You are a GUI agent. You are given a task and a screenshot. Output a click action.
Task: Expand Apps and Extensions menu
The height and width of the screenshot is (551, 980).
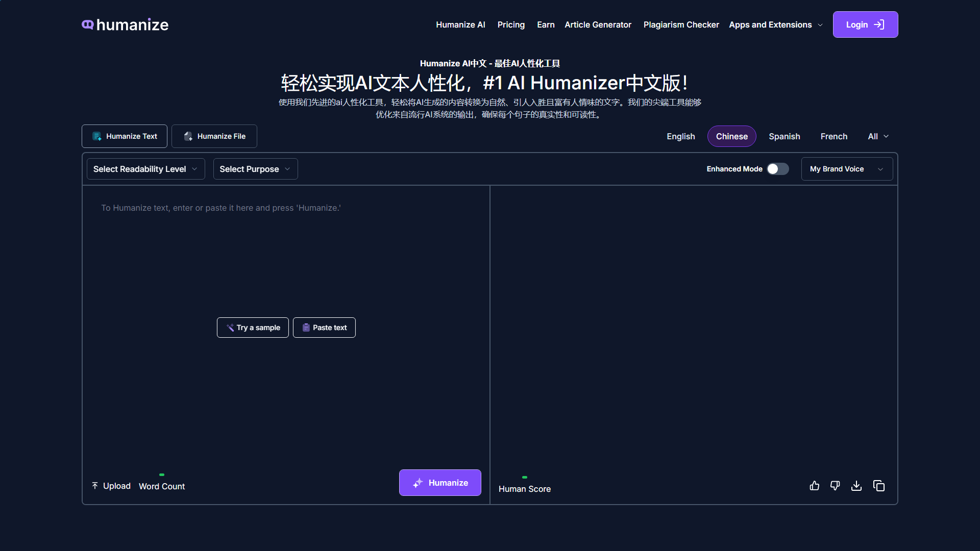point(776,24)
